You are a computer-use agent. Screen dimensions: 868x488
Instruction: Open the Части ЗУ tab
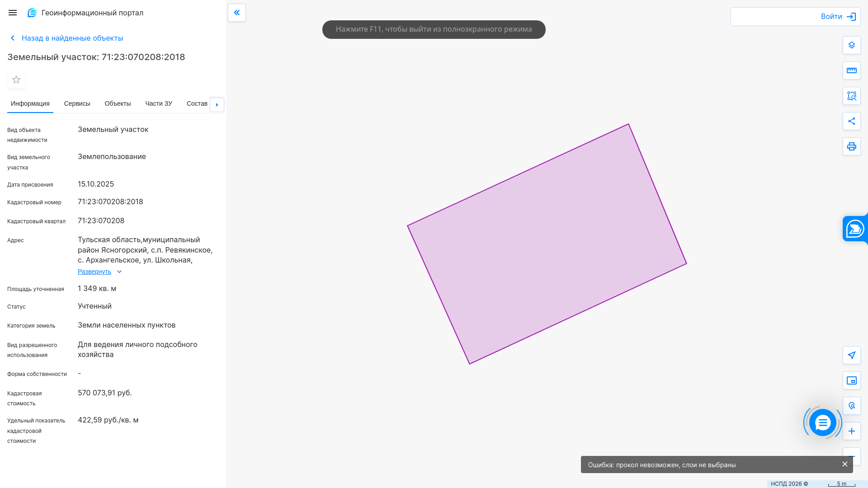[158, 103]
